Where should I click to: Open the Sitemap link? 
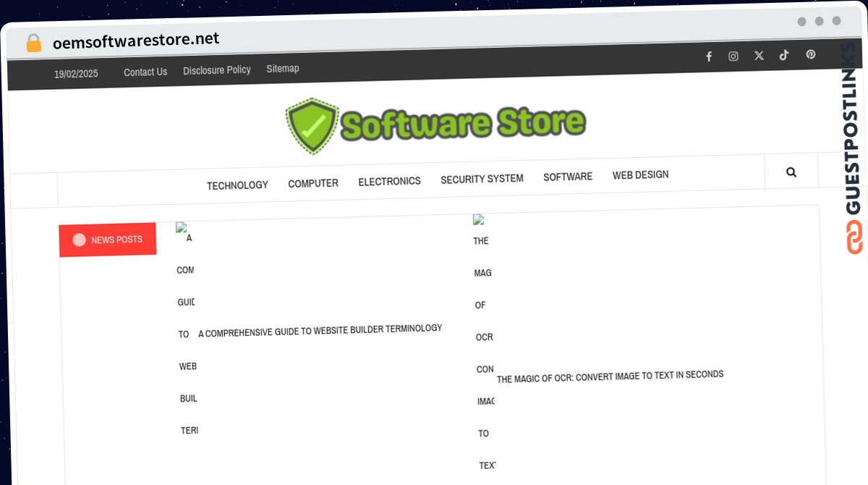coord(283,68)
